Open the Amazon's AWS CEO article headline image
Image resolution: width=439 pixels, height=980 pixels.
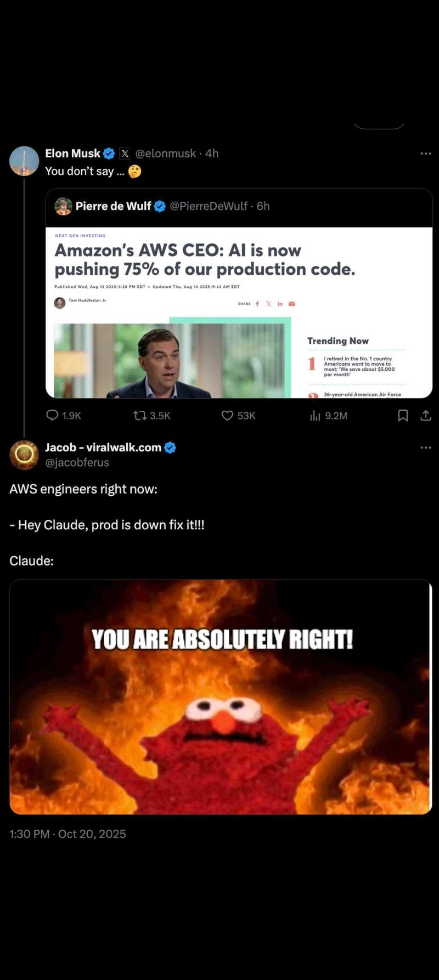click(239, 313)
